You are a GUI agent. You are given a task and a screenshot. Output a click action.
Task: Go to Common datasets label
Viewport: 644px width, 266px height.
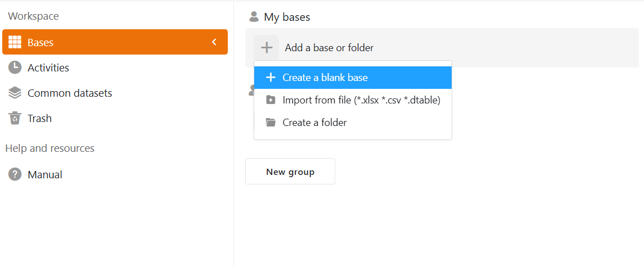(70, 93)
